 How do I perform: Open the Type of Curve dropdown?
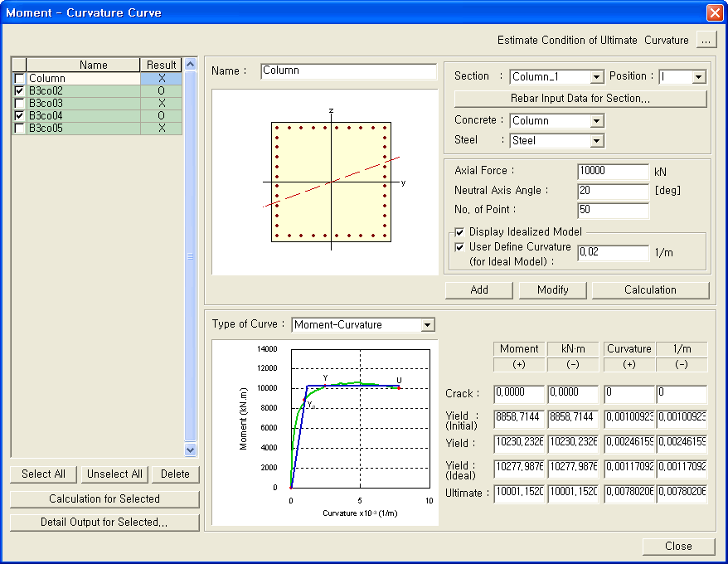427,325
